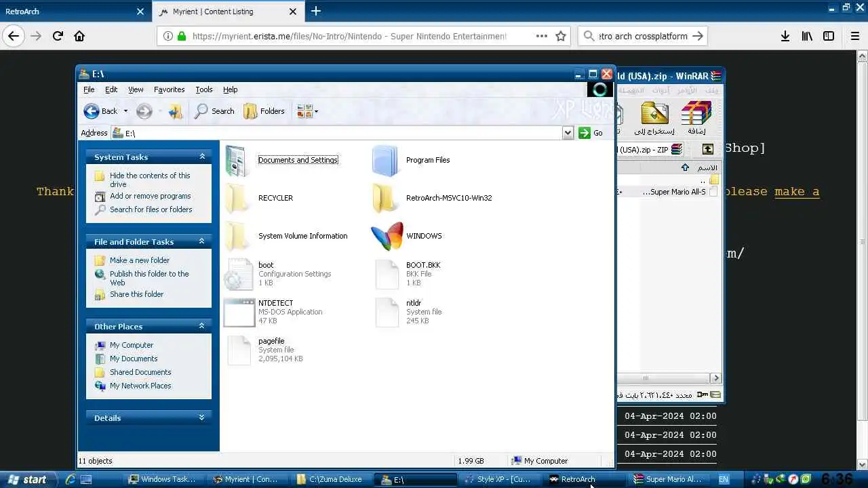The image size is (868, 488).
Task: Collapse the File and Folder Tasks panel
Action: (201, 241)
